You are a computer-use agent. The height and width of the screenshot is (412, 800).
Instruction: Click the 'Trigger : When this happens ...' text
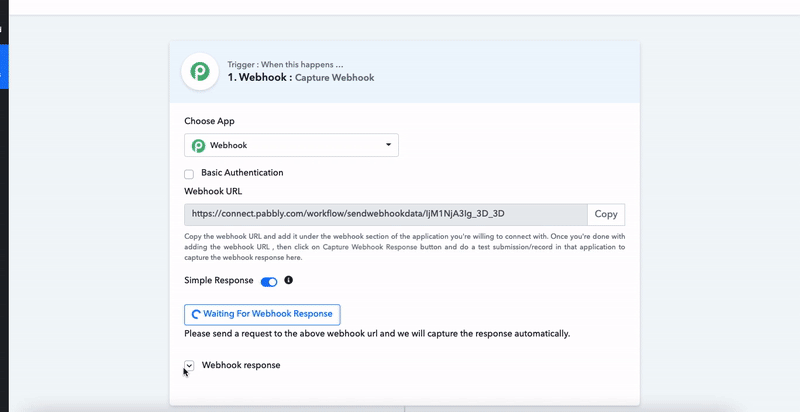click(x=285, y=65)
